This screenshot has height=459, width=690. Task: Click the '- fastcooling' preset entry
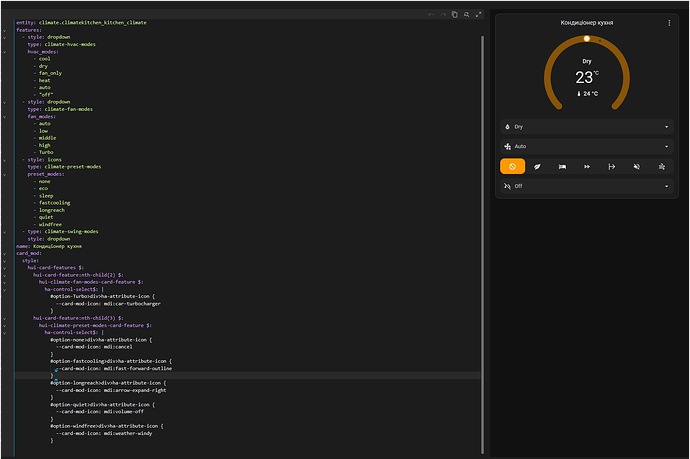pos(52,203)
